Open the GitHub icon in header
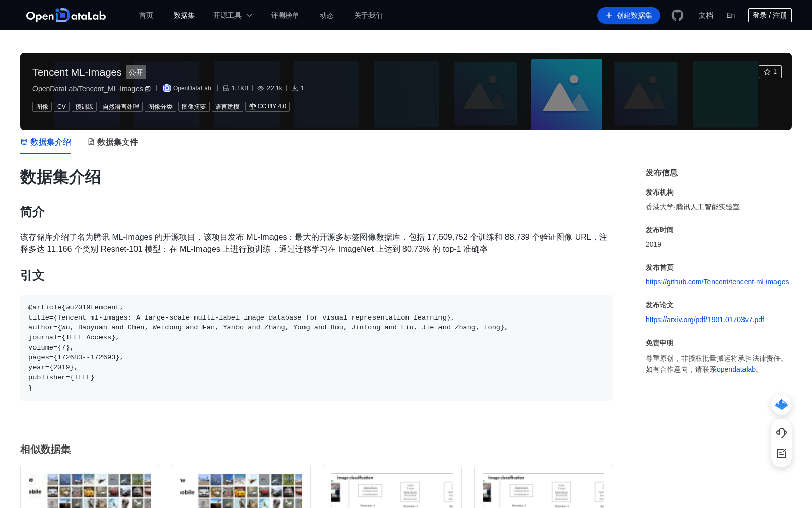 (x=677, y=15)
